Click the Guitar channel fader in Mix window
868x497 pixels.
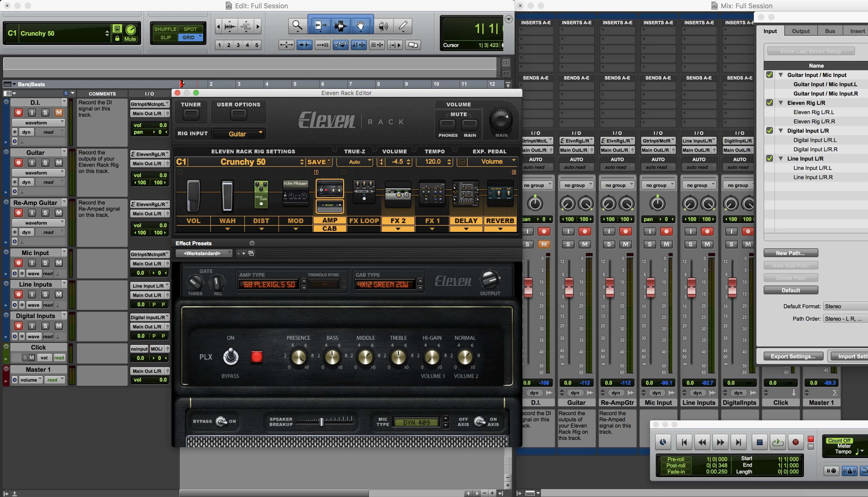tap(569, 287)
